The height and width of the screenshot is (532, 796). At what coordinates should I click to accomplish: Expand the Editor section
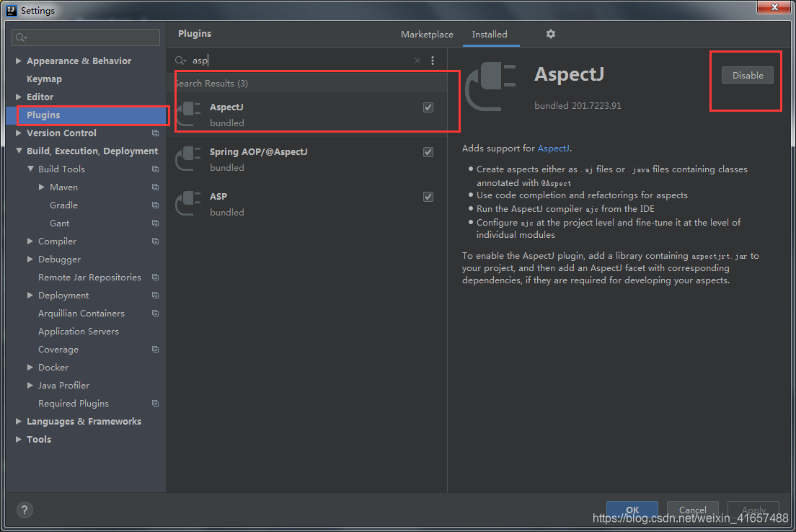tap(18, 97)
